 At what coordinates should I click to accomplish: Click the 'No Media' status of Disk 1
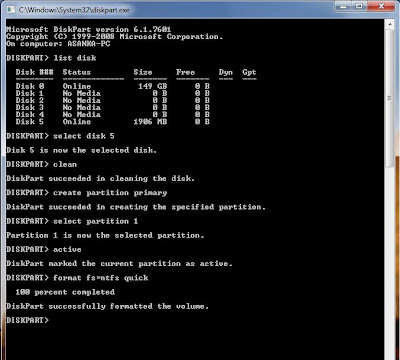(x=82, y=93)
